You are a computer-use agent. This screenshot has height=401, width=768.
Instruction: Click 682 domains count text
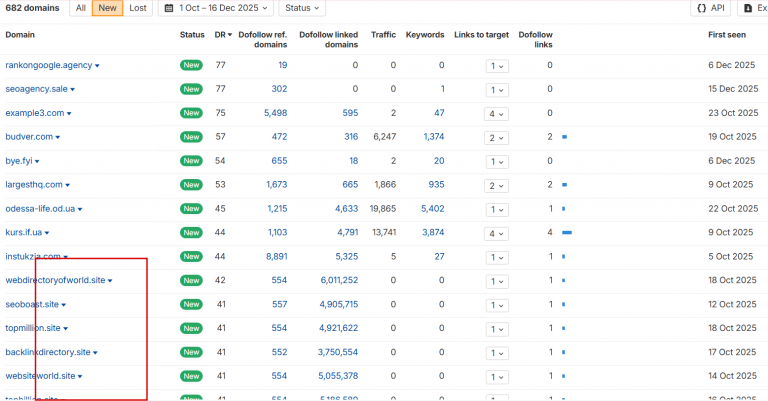pyautogui.click(x=32, y=8)
